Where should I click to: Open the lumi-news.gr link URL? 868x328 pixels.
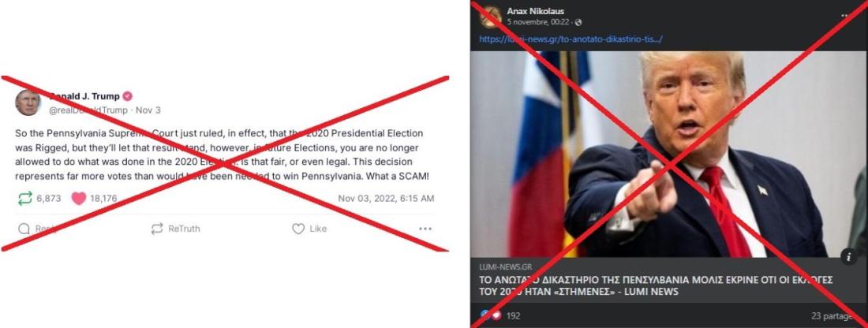(x=571, y=39)
